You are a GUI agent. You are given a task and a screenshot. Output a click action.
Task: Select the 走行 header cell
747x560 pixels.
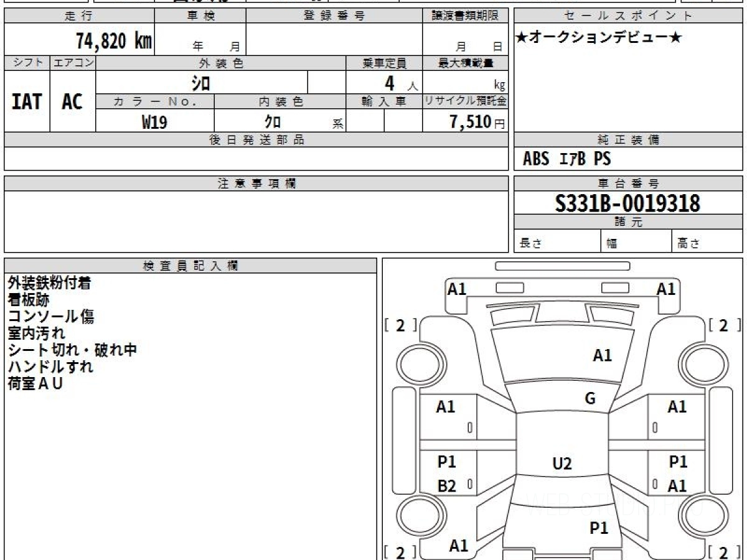point(78,16)
